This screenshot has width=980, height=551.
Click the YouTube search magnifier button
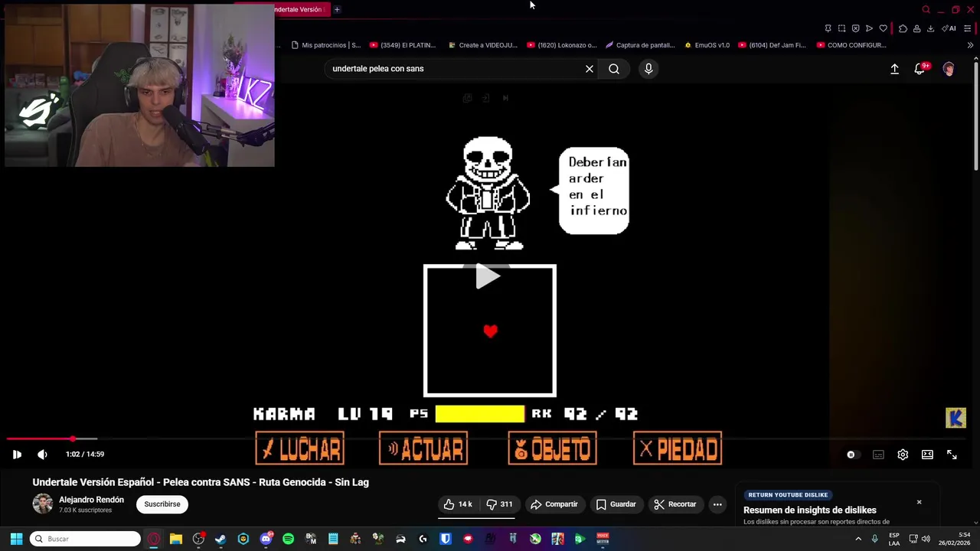click(x=614, y=69)
